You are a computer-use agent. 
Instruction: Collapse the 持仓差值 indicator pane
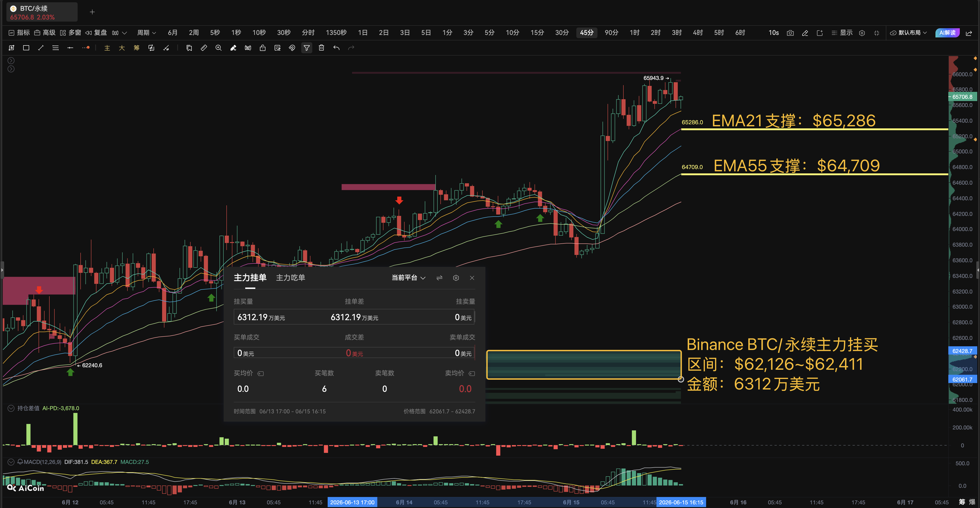click(11, 409)
